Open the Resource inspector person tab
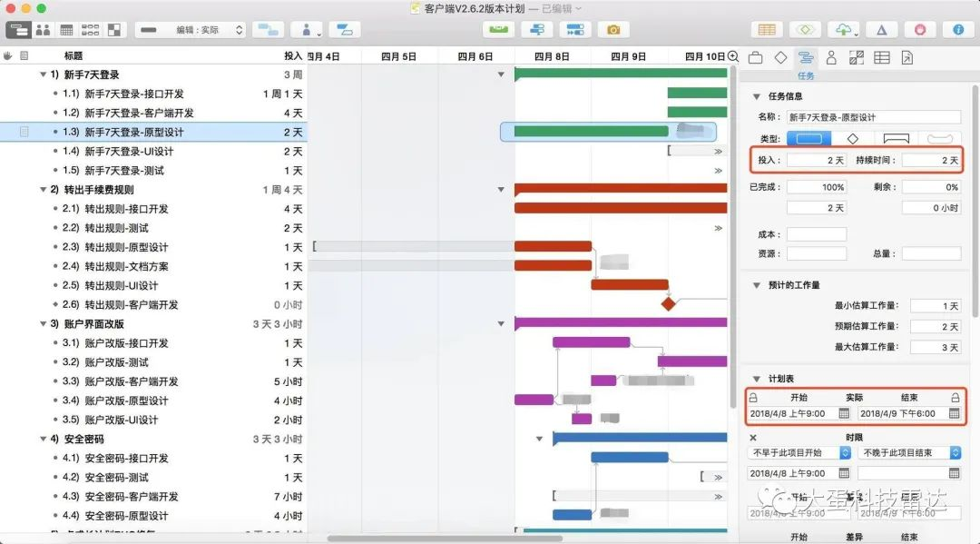 pyautogui.click(x=831, y=58)
